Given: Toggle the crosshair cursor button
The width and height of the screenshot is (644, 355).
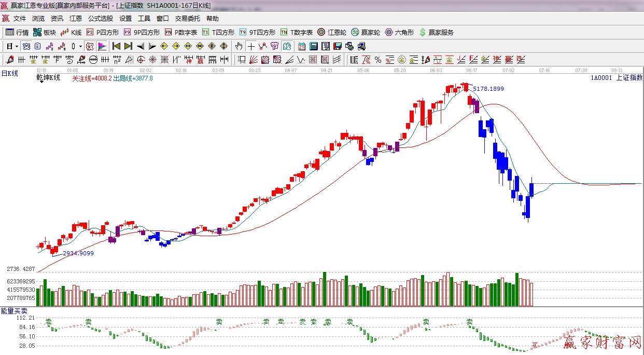Looking at the screenshot, I should (251, 46).
